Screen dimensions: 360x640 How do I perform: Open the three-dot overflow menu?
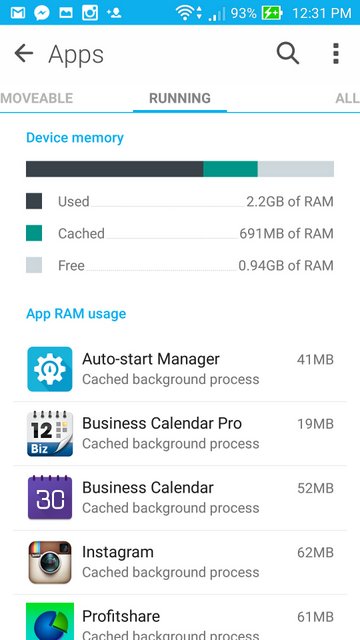336,53
